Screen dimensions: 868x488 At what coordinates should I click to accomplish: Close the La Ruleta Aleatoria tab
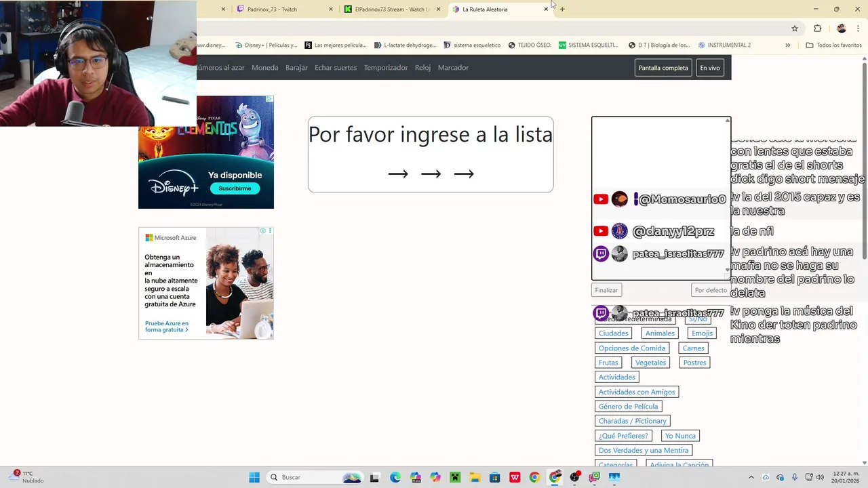coord(546,9)
